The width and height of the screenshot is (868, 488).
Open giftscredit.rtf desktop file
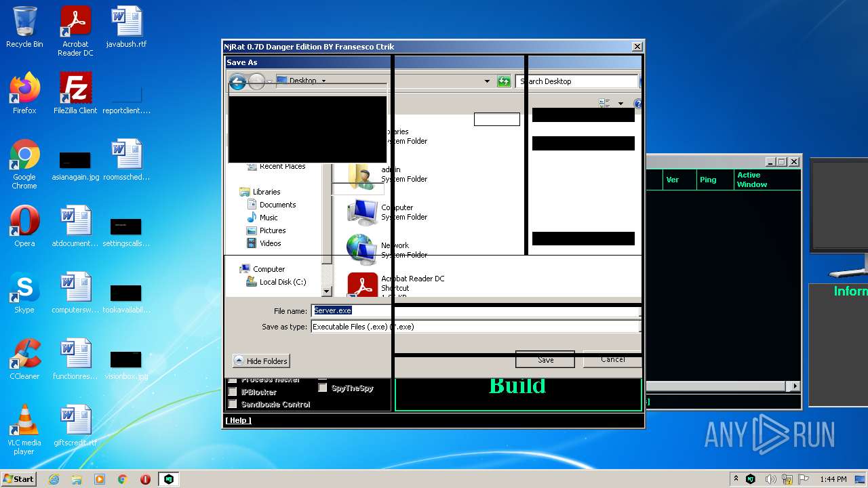(x=75, y=426)
